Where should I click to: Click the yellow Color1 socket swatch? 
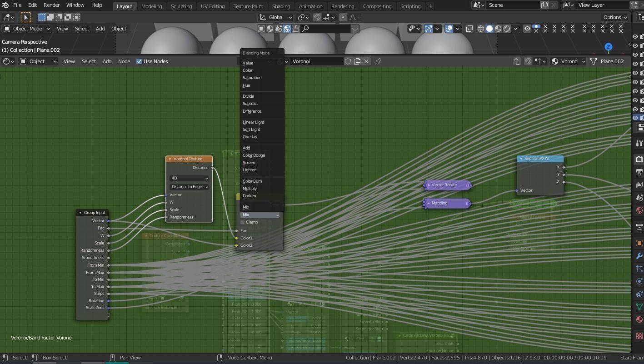[237, 238]
